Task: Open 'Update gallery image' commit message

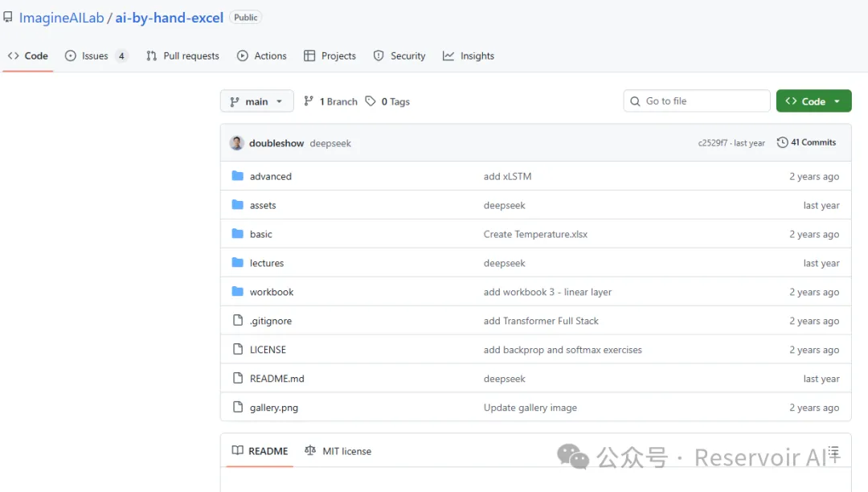Action: pyautogui.click(x=530, y=408)
